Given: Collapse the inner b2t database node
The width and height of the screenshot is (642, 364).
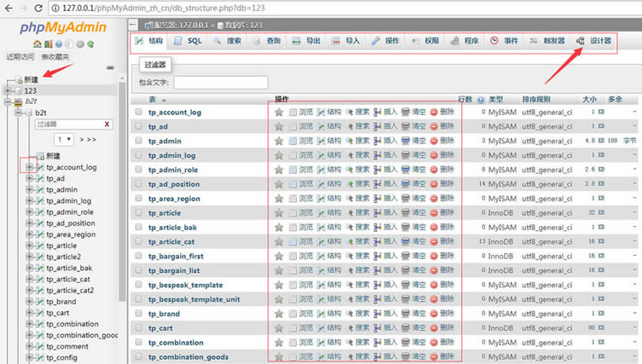Looking at the screenshot, I should tap(19, 113).
